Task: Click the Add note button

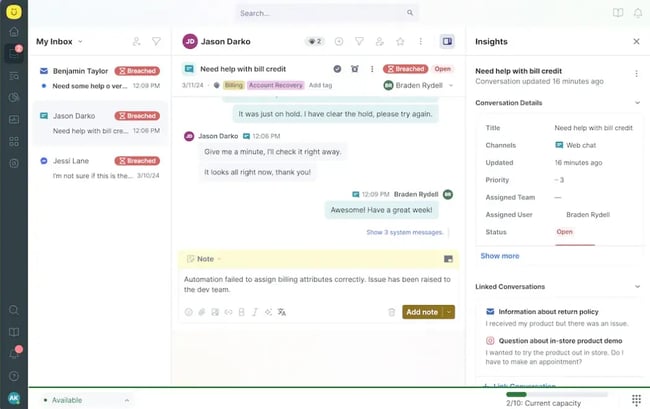Action: pyautogui.click(x=421, y=312)
